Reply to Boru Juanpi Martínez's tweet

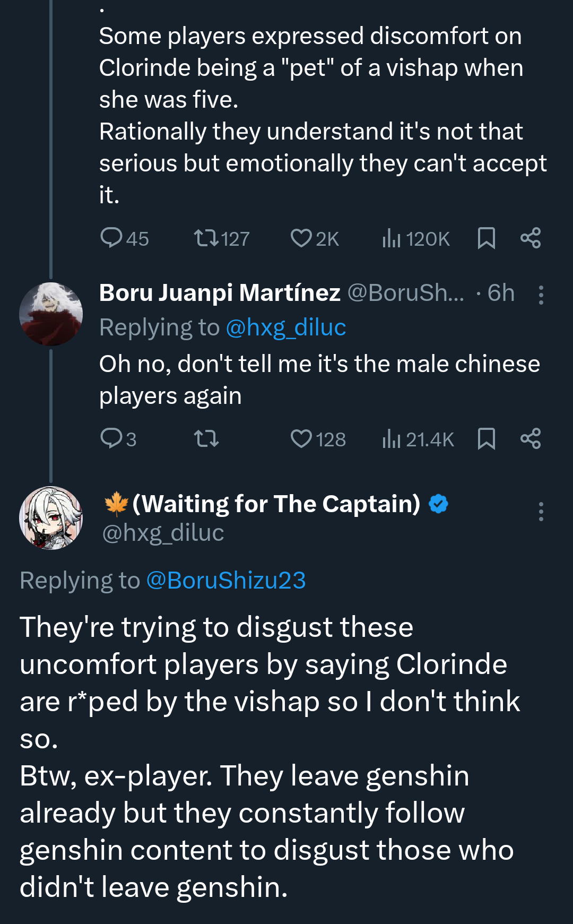[112, 438]
